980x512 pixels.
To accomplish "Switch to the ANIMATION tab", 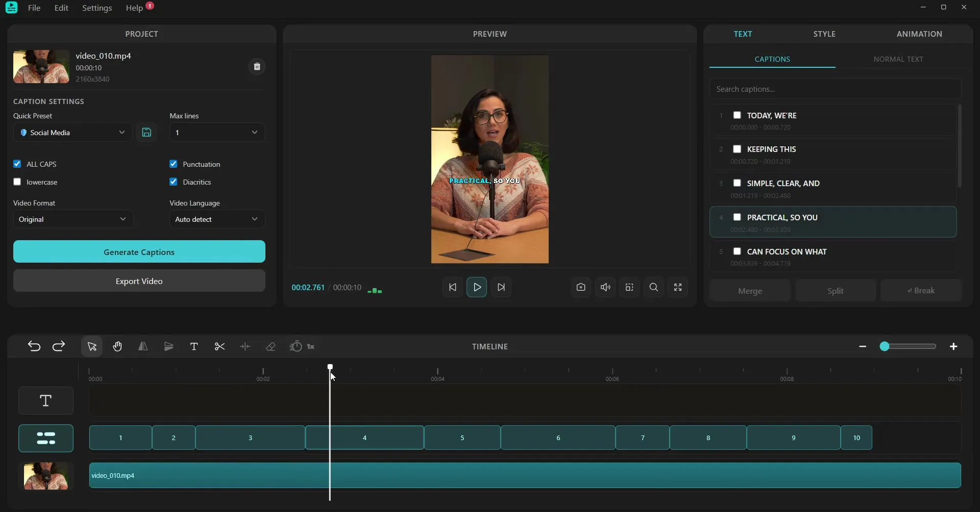I will click(919, 34).
